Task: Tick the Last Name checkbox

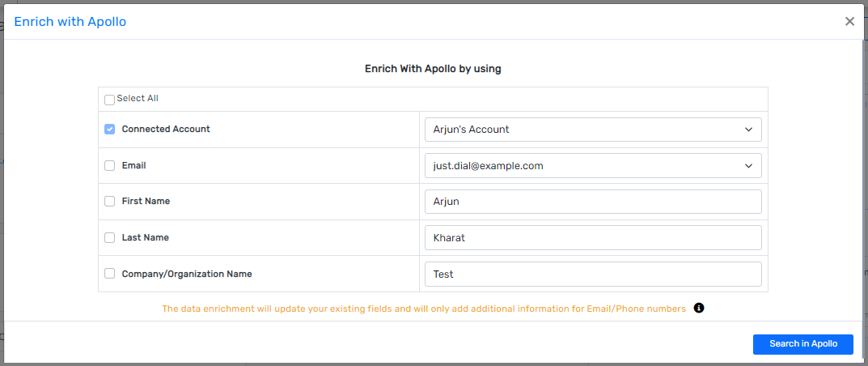Action: click(109, 237)
